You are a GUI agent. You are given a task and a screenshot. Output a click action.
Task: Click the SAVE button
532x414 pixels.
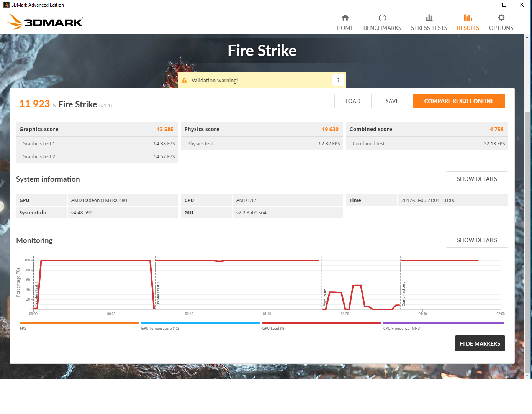[392, 101]
